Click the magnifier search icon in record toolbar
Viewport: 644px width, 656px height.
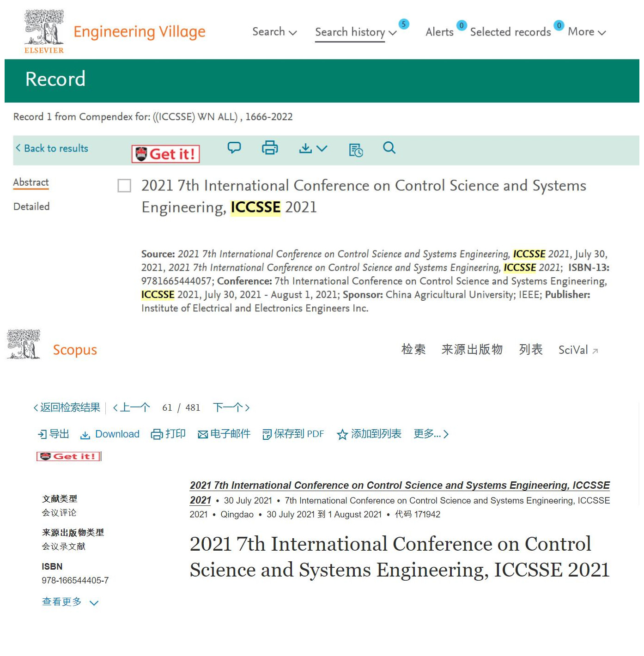point(389,148)
